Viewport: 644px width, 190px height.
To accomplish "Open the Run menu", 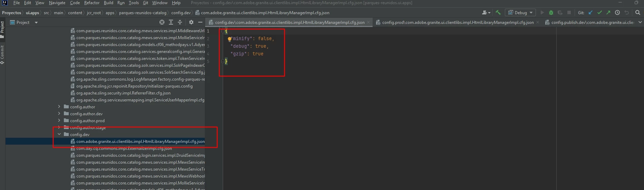I will point(121,3).
